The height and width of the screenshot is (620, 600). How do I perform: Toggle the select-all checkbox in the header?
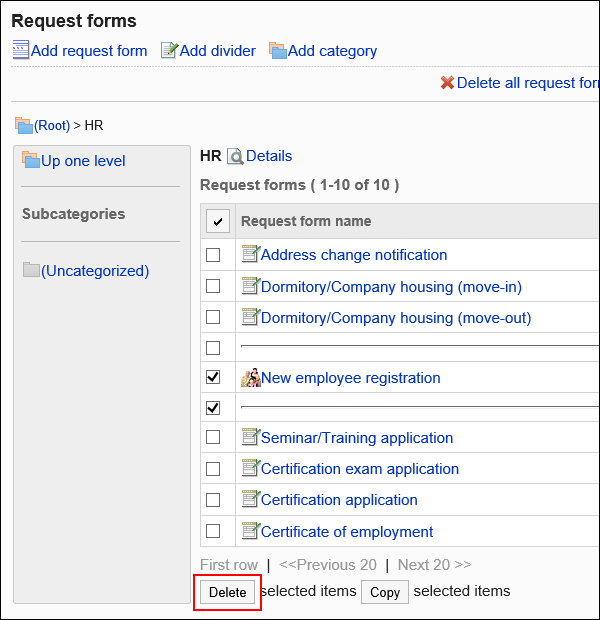[x=218, y=221]
